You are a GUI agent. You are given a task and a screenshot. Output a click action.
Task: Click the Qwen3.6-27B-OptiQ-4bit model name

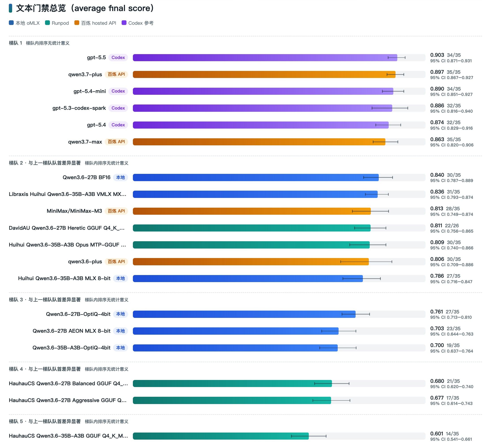[78, 314]
